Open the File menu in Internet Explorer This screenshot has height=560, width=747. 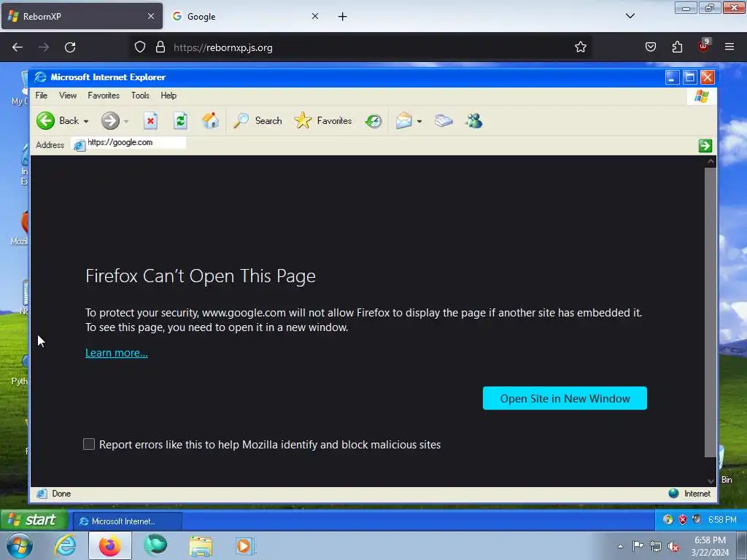pos(42,96)
